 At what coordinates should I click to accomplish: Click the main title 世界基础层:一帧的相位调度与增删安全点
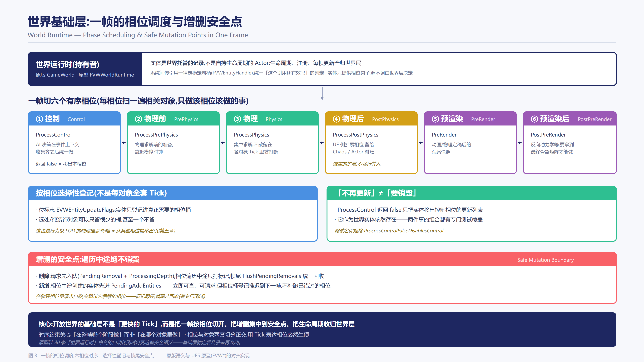click(x=135, y=22)
